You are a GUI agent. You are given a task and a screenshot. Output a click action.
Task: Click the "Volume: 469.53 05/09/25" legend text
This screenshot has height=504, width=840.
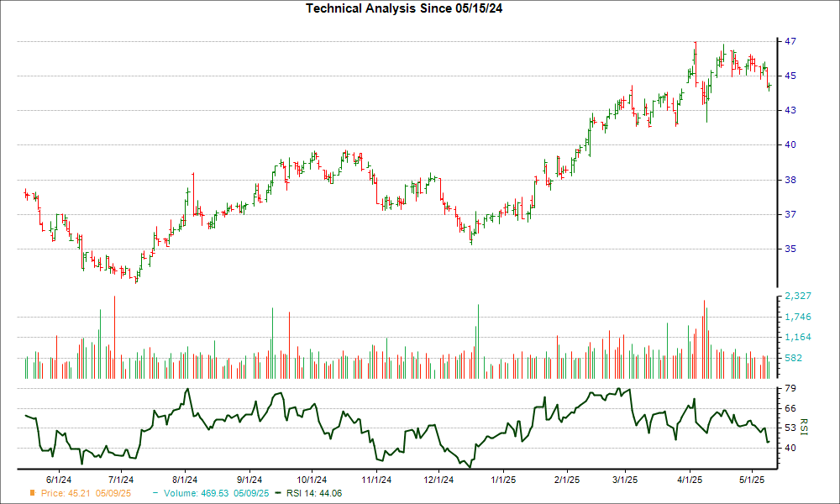217,493
